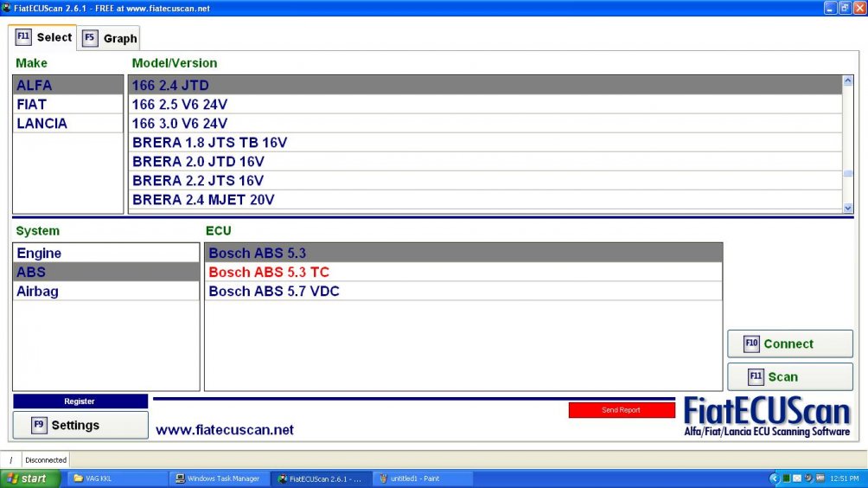Screen dimensions: 868x488
Task: Click the red Send Report button
Action: (621, 410)
